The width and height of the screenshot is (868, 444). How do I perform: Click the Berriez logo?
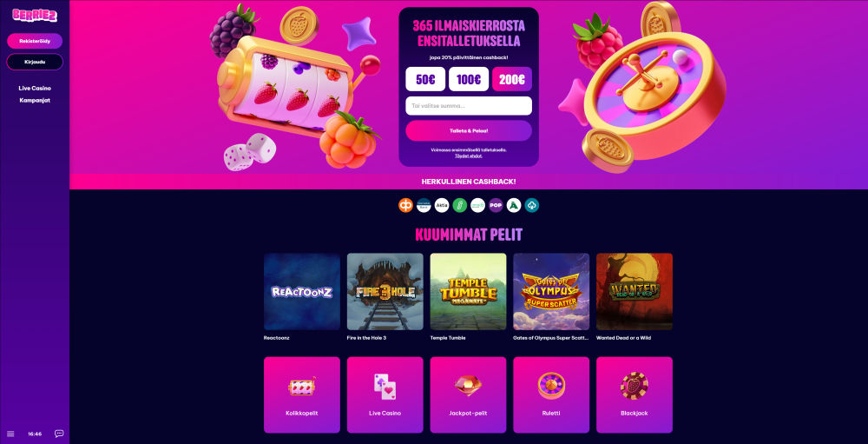tap(35, 16)
